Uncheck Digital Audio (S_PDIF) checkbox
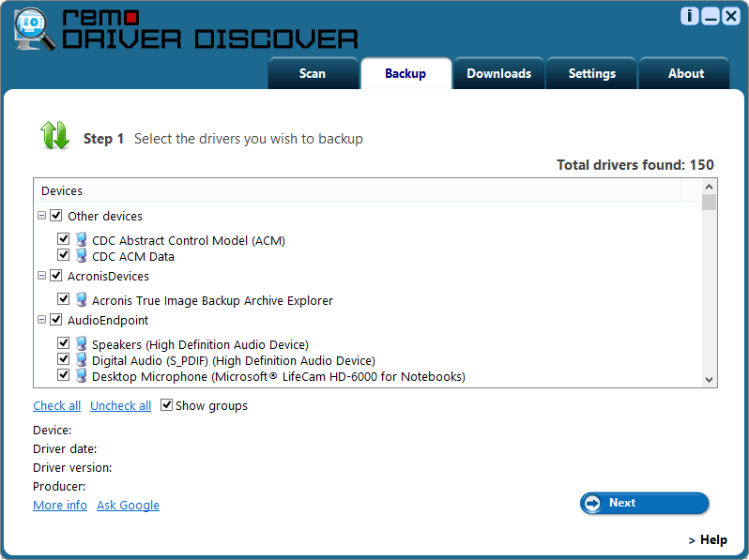The image size is (749, 560). coord(63,358)
